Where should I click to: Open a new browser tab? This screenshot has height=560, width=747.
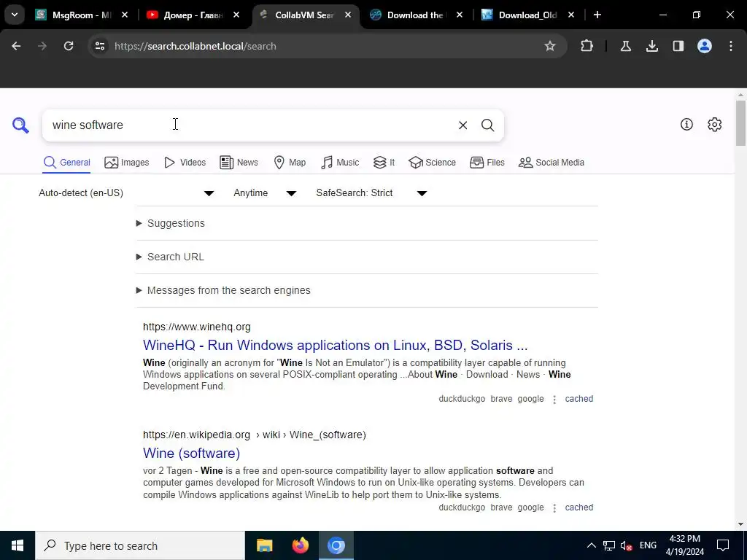[597, 15]
